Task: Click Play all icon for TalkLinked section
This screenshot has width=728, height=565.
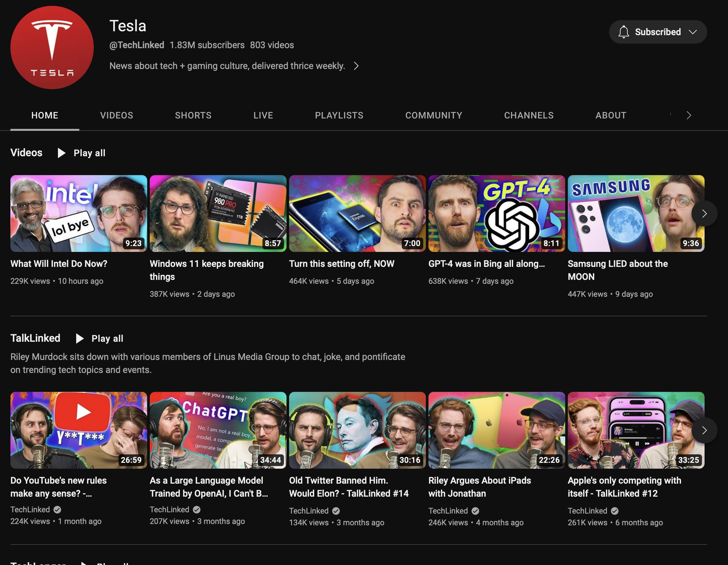Action: [79, 338]
